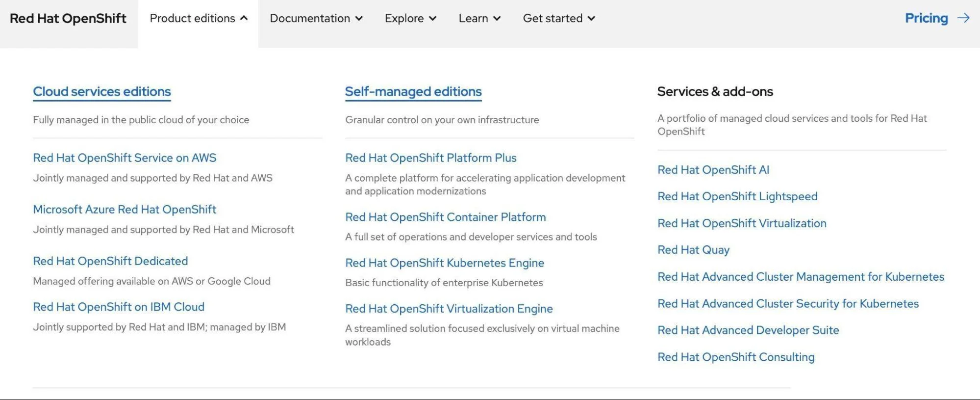
Task: Click 'A full set of operations and developer services' text
Action: point(471,237)
